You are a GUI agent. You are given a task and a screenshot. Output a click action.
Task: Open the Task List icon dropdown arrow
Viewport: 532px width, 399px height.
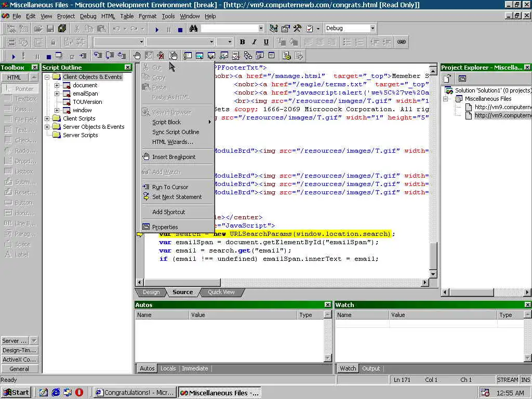click(x=318, y=29)
